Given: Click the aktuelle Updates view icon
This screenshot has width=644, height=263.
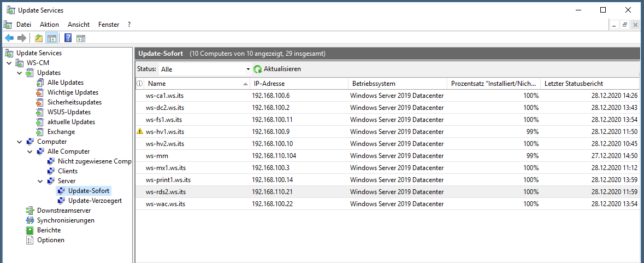Looking at the screenshot, I should click(40, 122).
